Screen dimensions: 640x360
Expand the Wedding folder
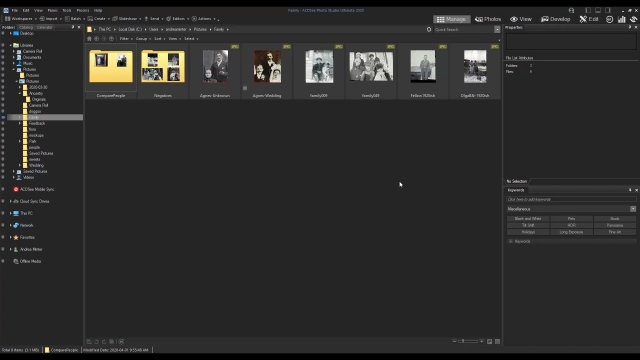20,165
